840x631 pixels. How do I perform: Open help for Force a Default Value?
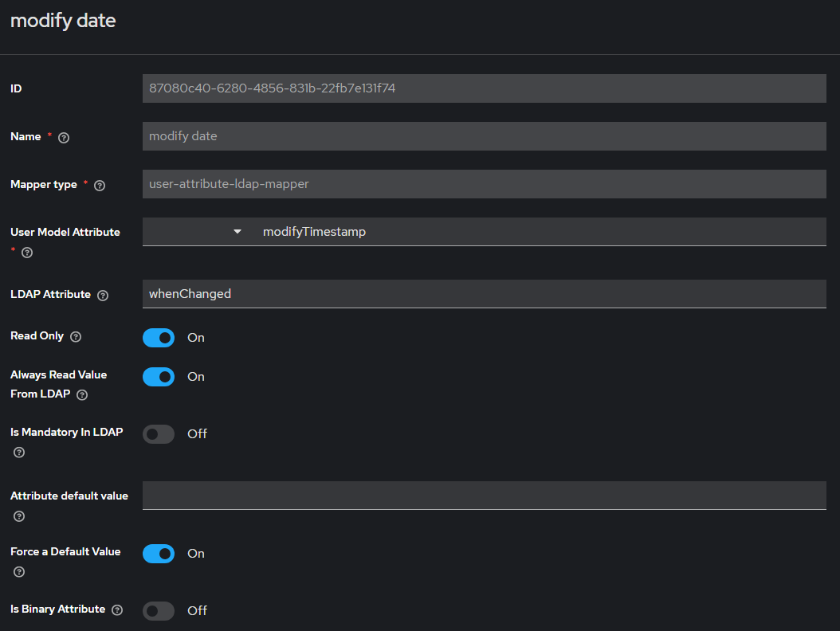tap(19, 572)
